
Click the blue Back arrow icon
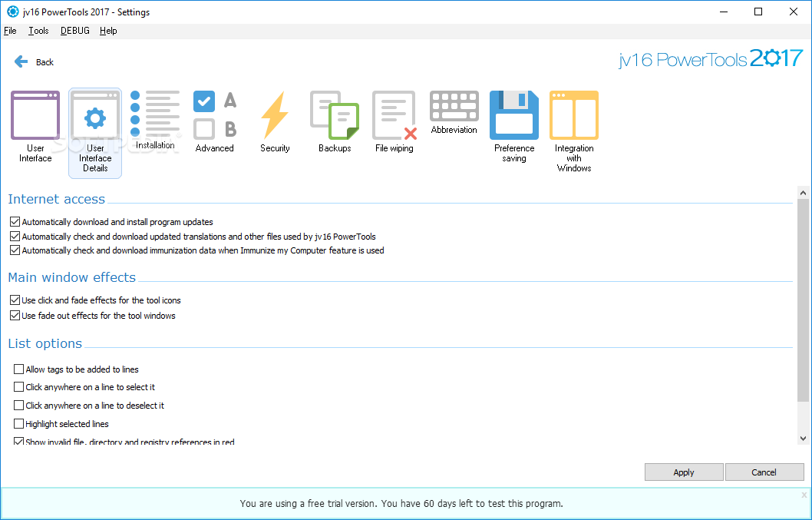click(x=21, y=61)
